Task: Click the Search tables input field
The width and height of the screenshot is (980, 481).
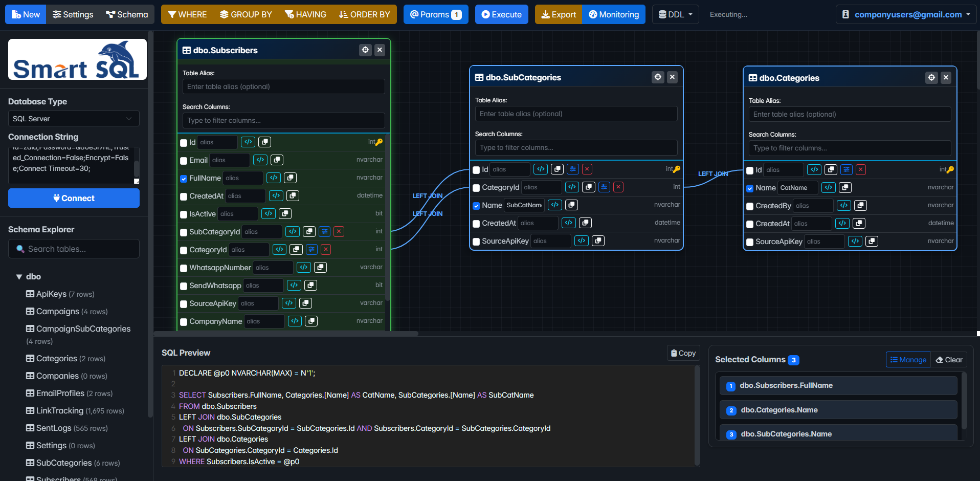Action: click(x=73, y=249)
